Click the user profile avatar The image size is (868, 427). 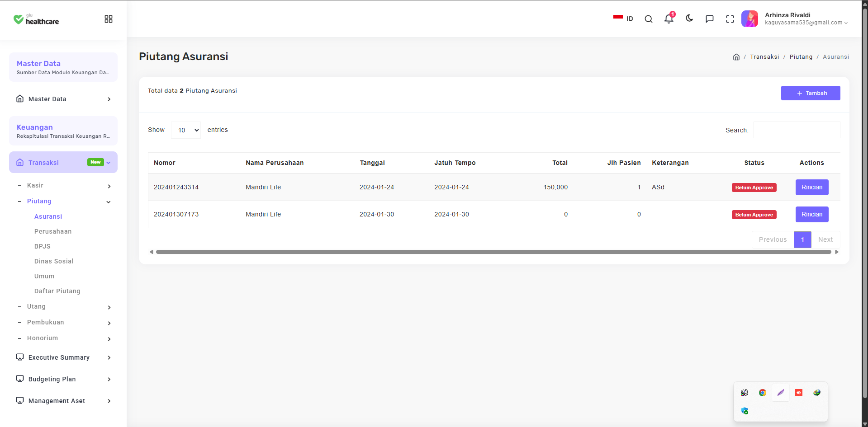click(x=749, y=19)
